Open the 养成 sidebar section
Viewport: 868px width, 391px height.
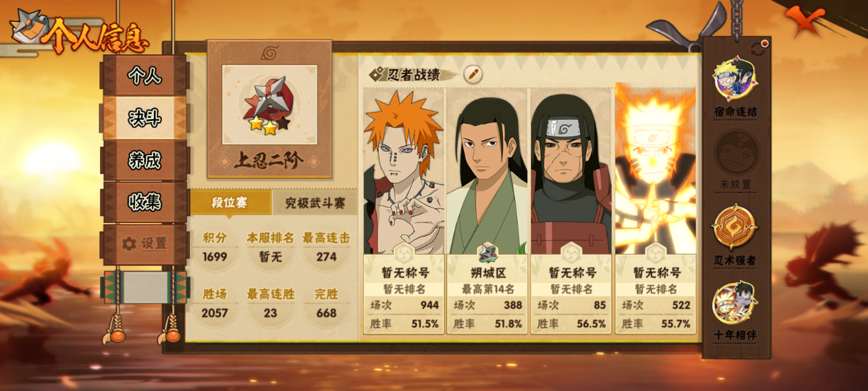click(x=145, y=160)
